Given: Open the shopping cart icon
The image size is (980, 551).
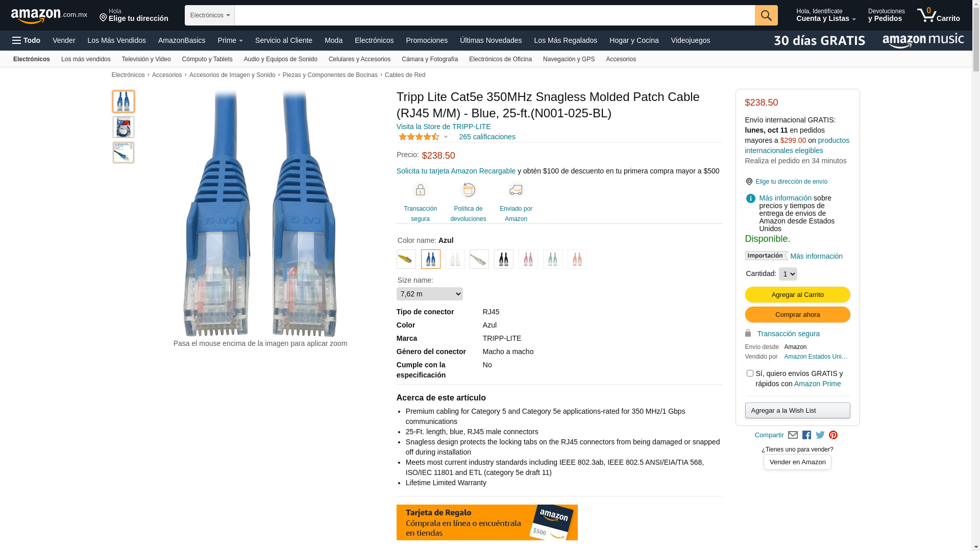Looking at the screenshot, I should (938, 15).
